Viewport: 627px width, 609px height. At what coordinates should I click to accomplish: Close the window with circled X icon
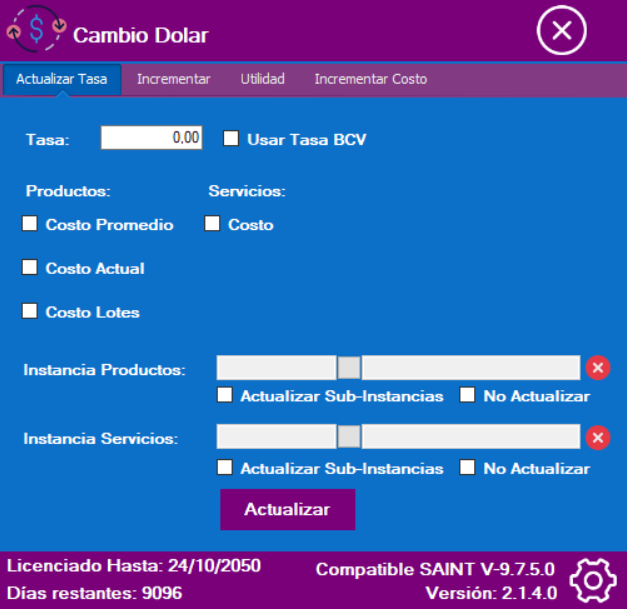point(561,32)
